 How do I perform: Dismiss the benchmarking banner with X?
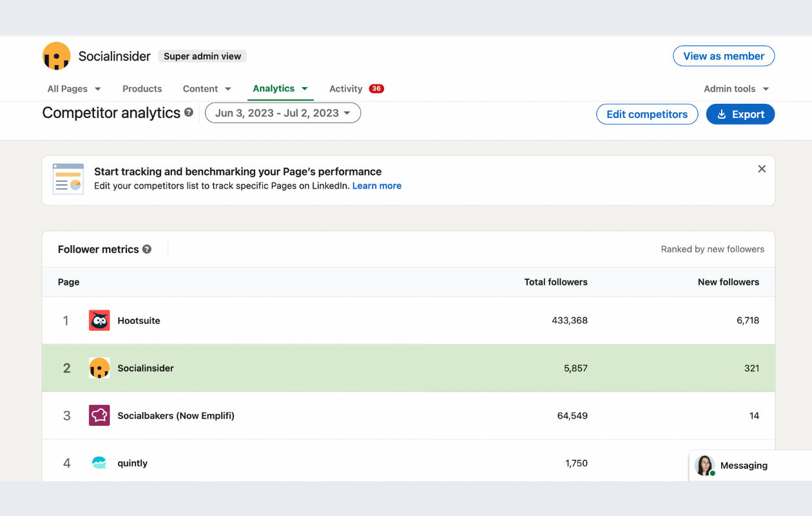pyautogui.click(x=762, y=169)
